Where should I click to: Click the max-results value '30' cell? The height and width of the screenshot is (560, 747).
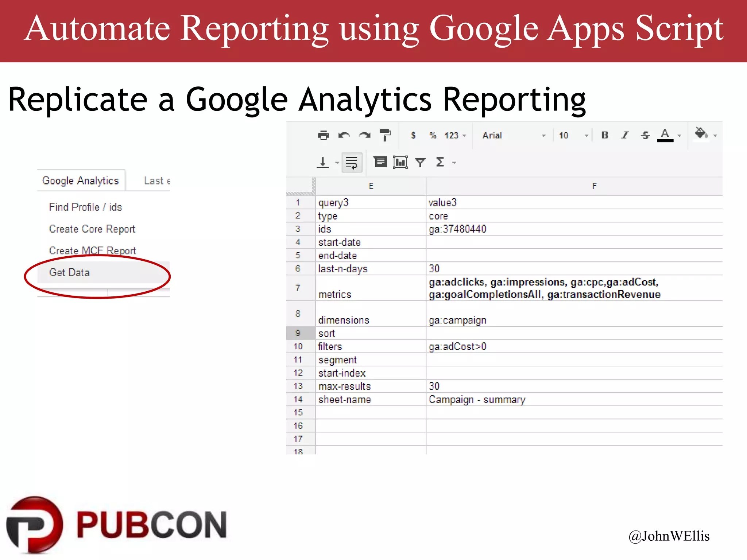click(x=574, y=386)
